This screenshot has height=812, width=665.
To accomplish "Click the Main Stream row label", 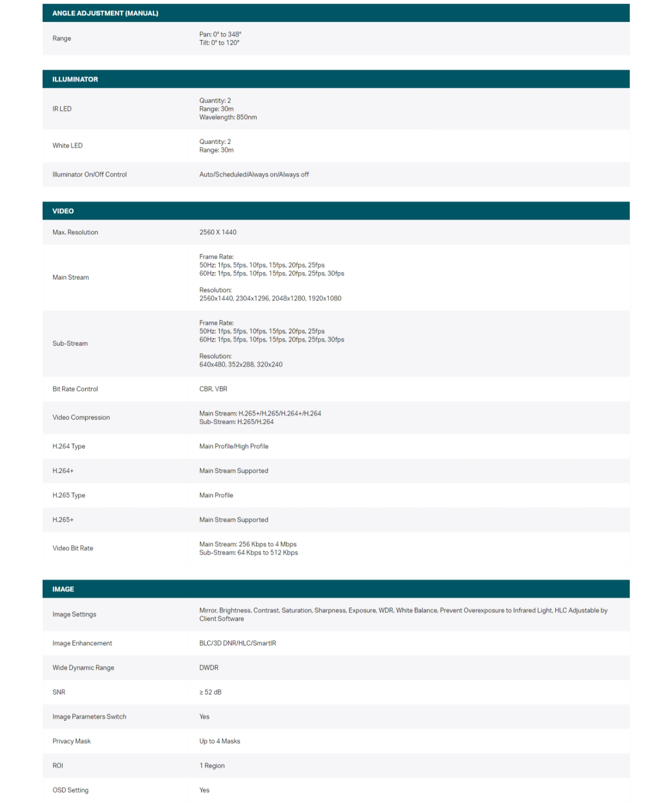I will pos(70,277).
